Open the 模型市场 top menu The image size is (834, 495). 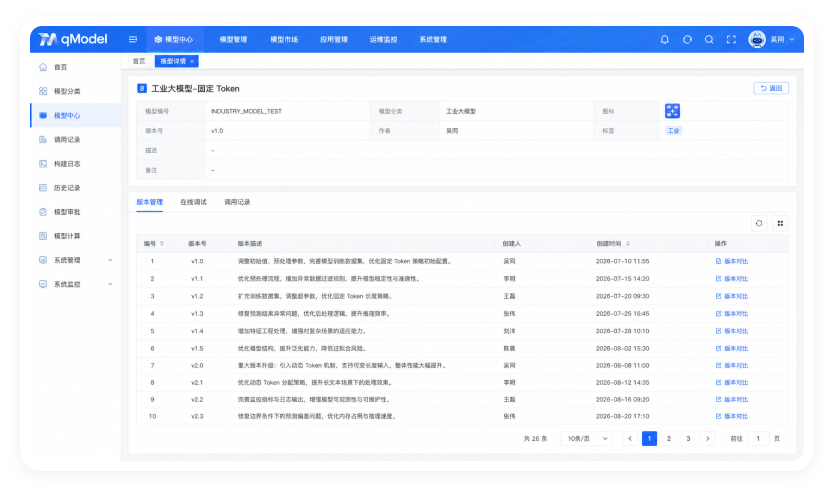[284, 39]
